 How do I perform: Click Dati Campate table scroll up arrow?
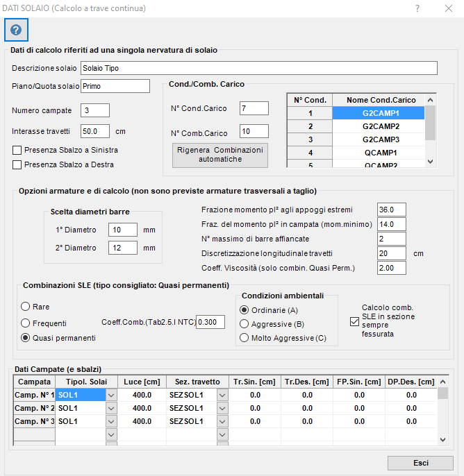tap(442, 382)
